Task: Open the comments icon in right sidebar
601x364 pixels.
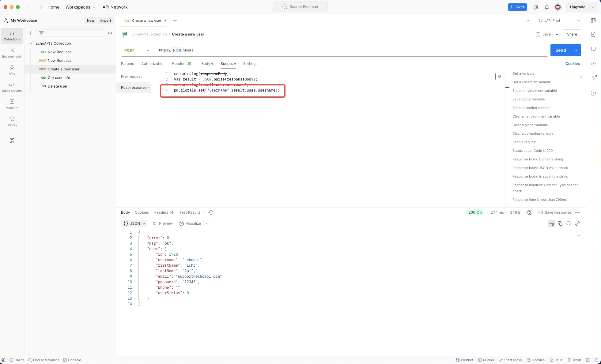Action: [593, 49]
